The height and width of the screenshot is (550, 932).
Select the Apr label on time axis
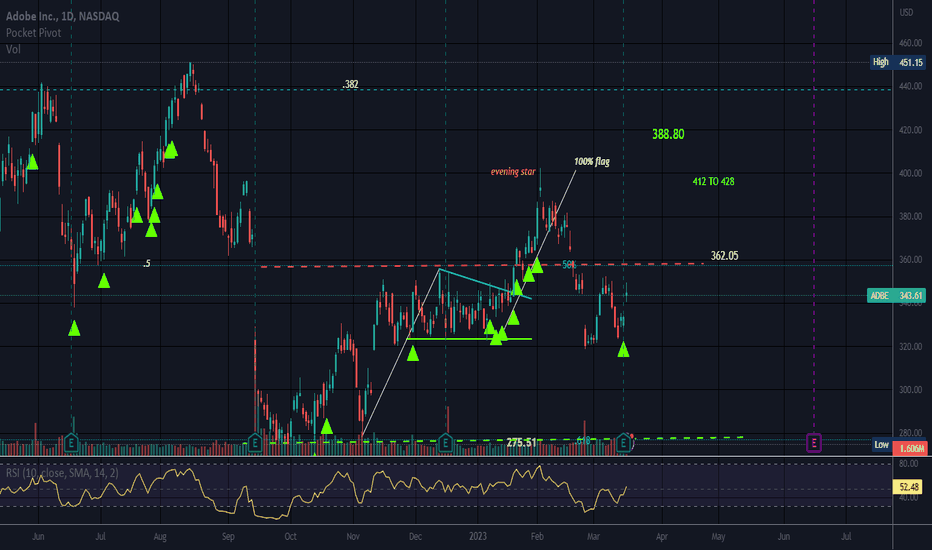point(662,536)
